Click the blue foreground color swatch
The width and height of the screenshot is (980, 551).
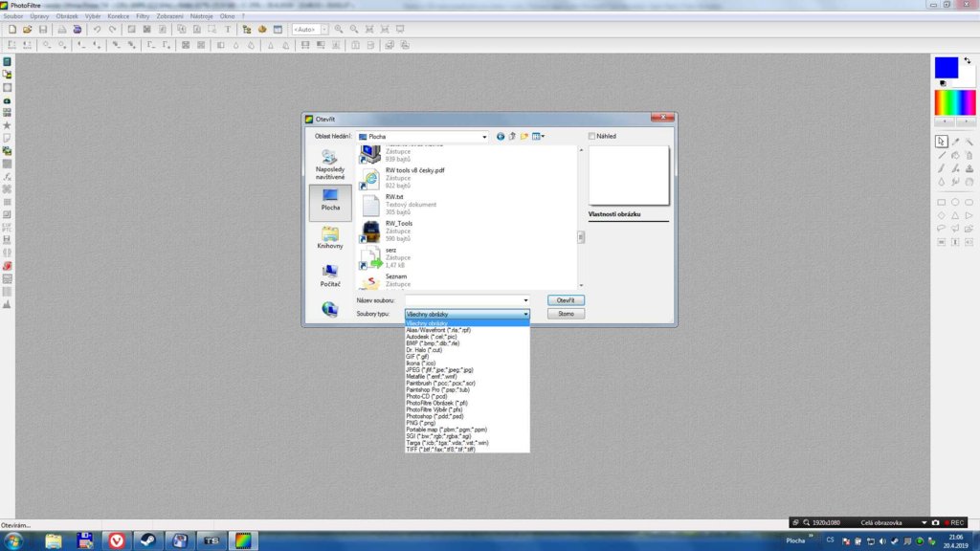point(947,68)
